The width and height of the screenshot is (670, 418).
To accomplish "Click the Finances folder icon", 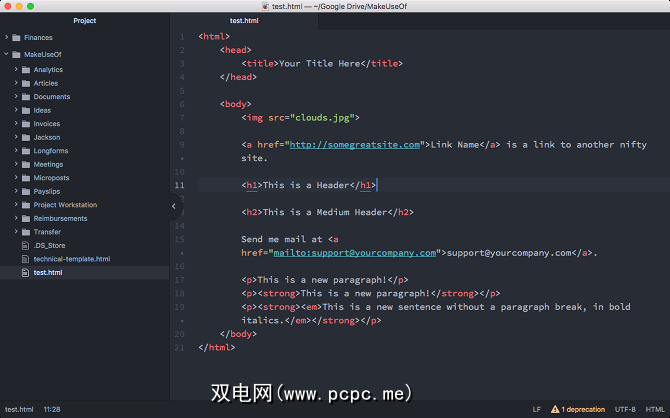I will pyautogui.click(x=17, y=38).
